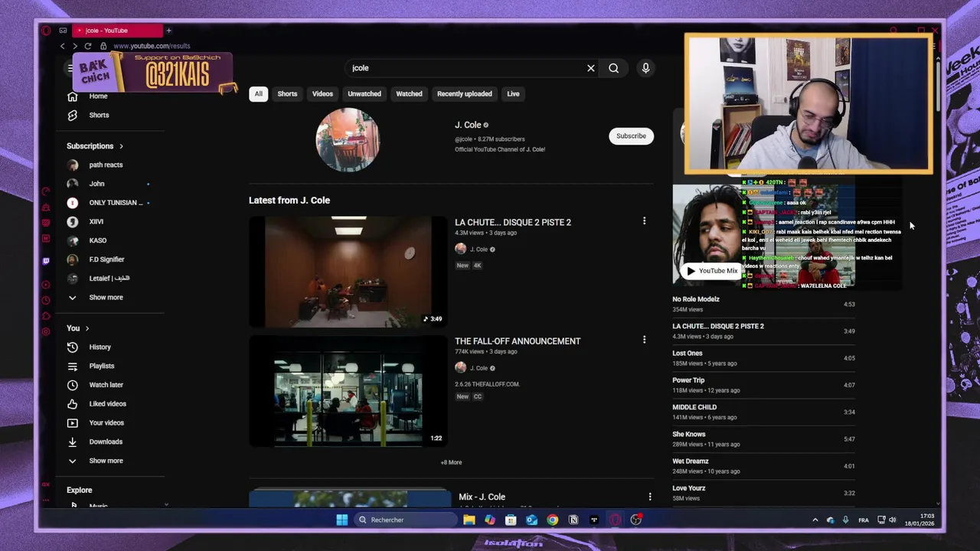Show hidden system tray icons
Image resolution: width=980 pixels, height=551 pixels.
click(815, 520)
